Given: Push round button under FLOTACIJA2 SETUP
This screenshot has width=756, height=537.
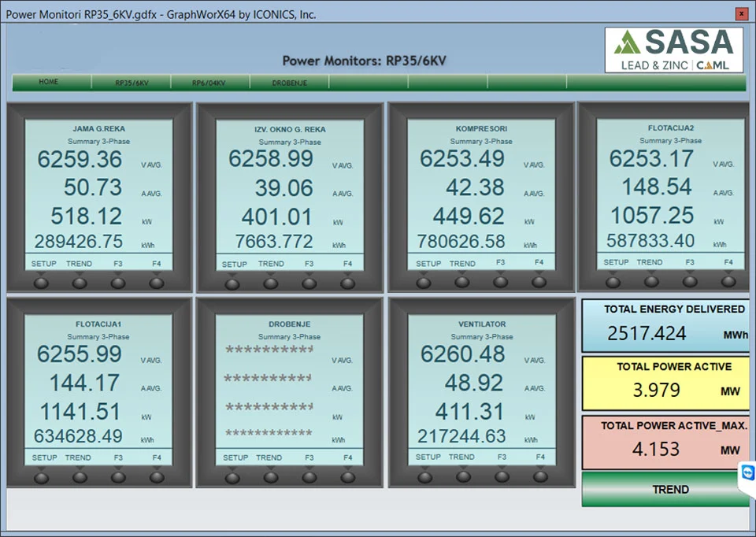Looking at the screenshot, I should point(613,282).
